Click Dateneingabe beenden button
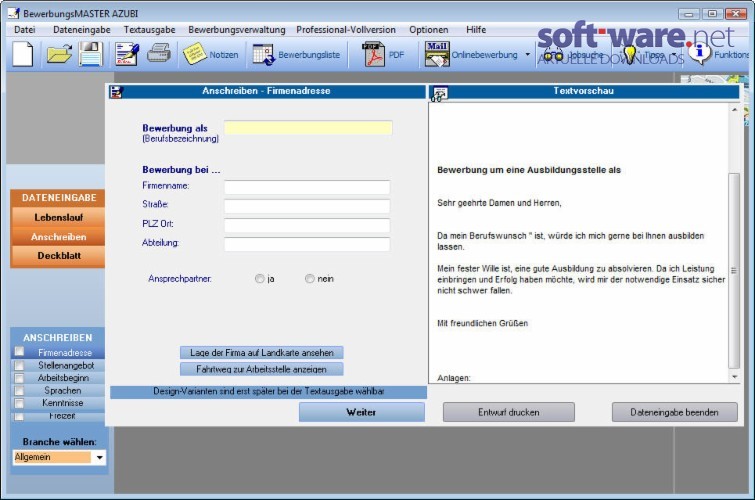The height and width of the screenshot is (500, 755). point(674,412)
